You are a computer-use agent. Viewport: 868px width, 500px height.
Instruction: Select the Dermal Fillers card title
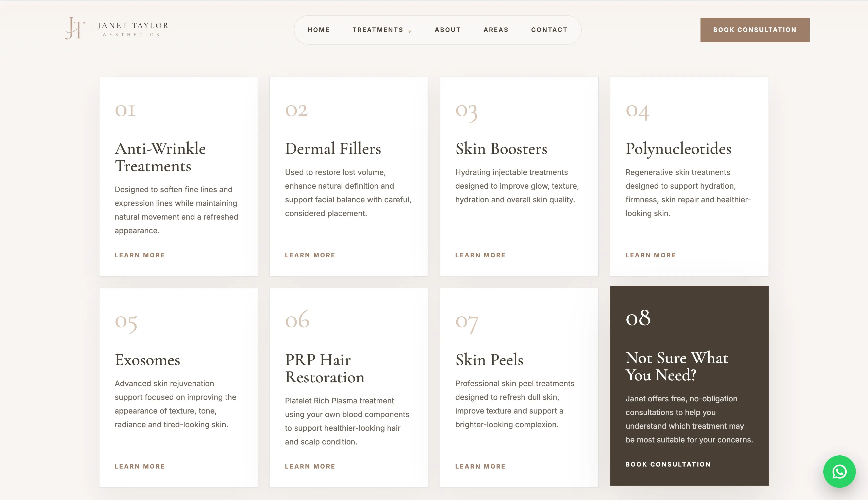333,149
